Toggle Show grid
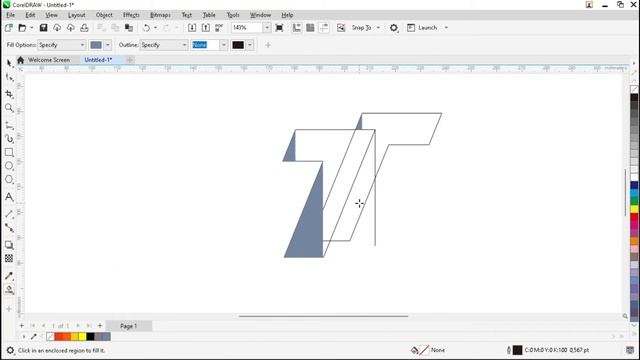This screenshot has width=640, height=360. point(310,28)
